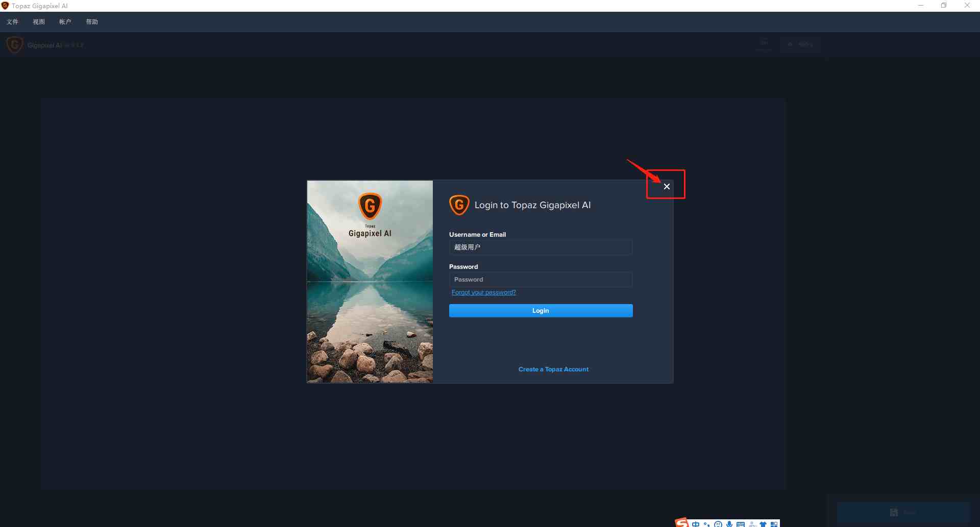This screenshot has width=980, height=527.
Task: Toggle the 中 Chinese input mode icon
Action: coord(696,524)
